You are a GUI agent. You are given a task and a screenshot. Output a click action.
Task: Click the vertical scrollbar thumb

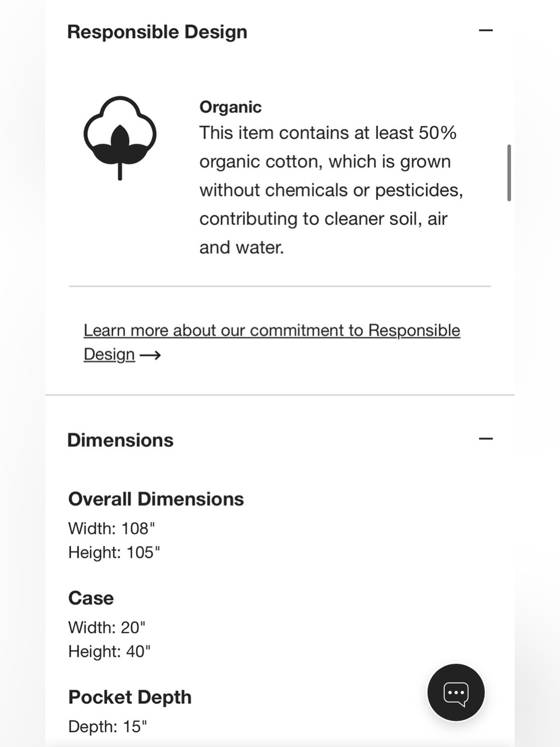click(x=509, y=173)
